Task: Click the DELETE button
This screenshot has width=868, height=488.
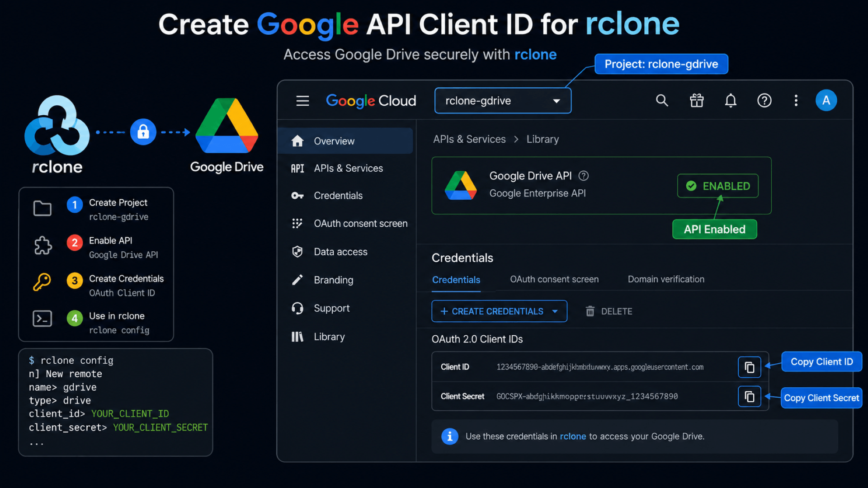Action: click(609, 311)
